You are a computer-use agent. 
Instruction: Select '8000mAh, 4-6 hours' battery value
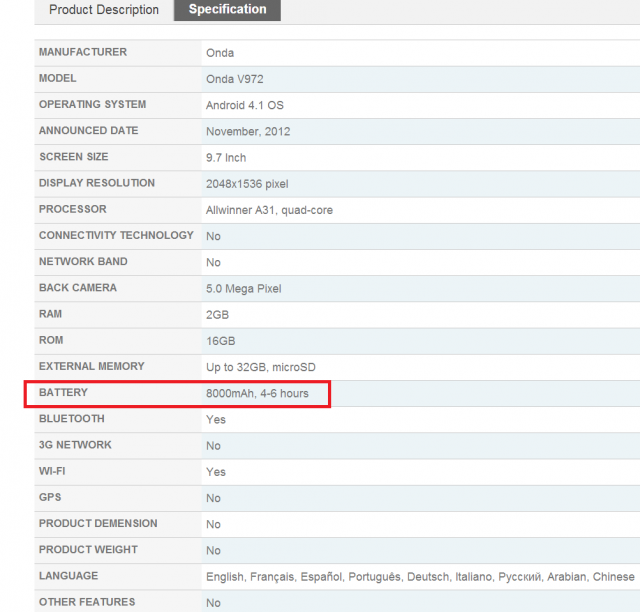pyautogui.click(x=257, y=394)
